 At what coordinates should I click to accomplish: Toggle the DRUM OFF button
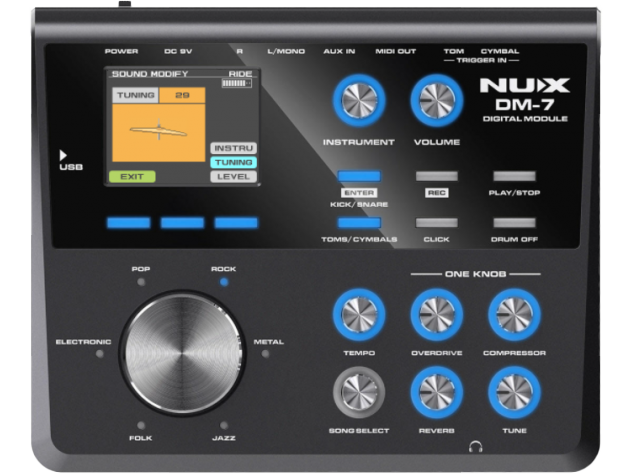tap(514, 222)
